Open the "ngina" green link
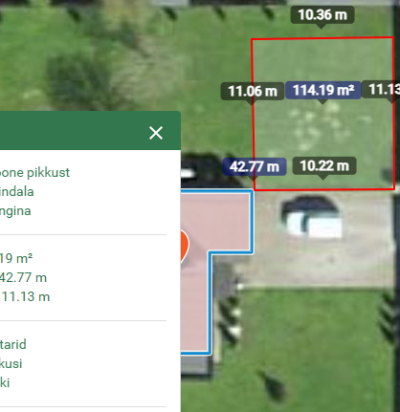This screenshot has width=400, height=412. (15, 211)
